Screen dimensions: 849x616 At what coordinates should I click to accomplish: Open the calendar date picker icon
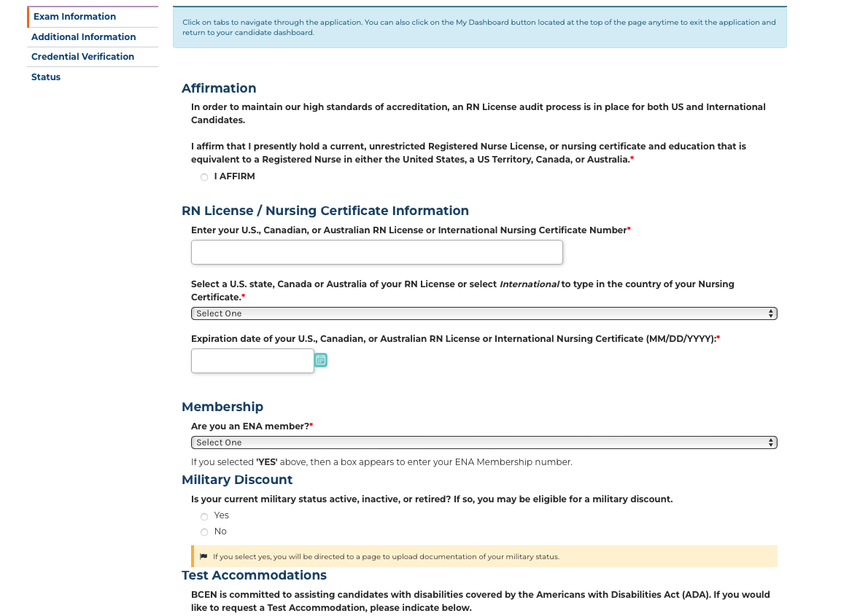click(x=321, y=360)
